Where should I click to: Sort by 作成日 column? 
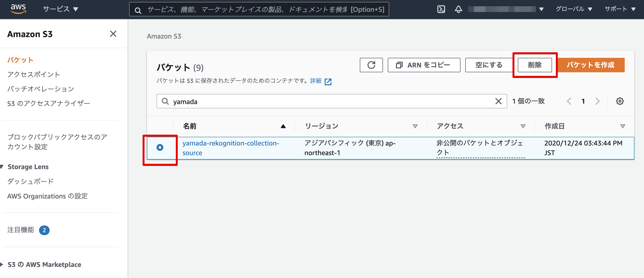[623, 126]
